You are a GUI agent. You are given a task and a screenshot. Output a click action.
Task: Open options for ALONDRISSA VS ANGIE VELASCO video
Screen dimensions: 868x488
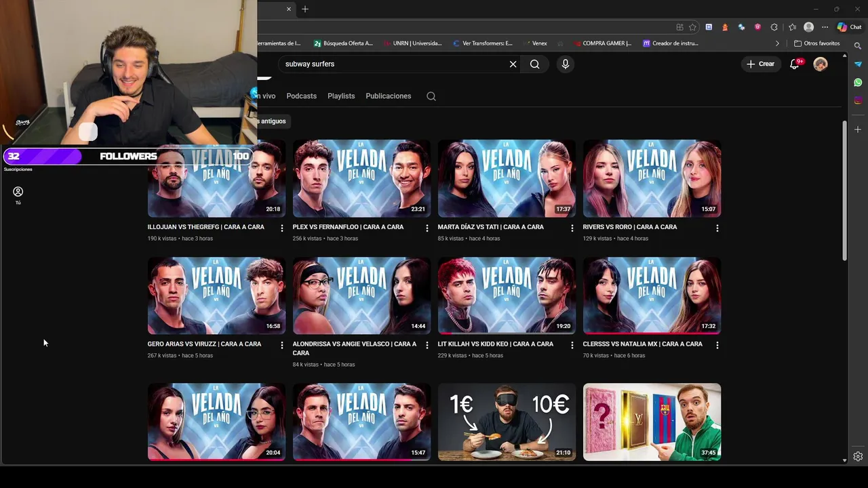point(427,345)
